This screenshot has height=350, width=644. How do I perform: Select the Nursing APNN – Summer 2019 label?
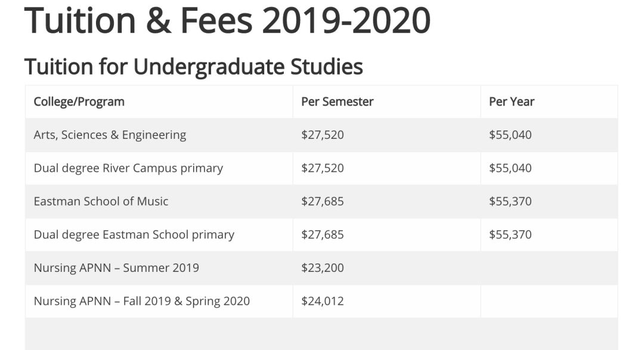[116, 268]
